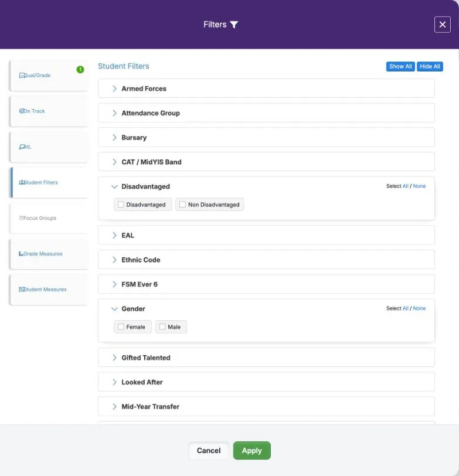Tick the Male checkbox
This screenshot has width=459, height=476.
click(162, 327)
